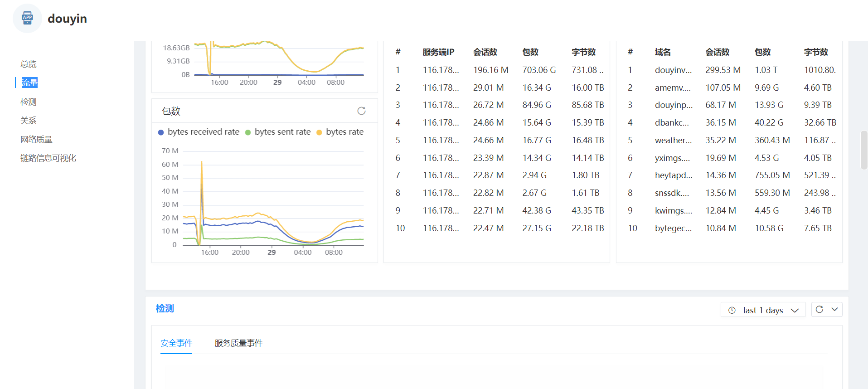868x389 pixels.
Task: Select the 安全事件 tab
Action: [x=176, y=343]
